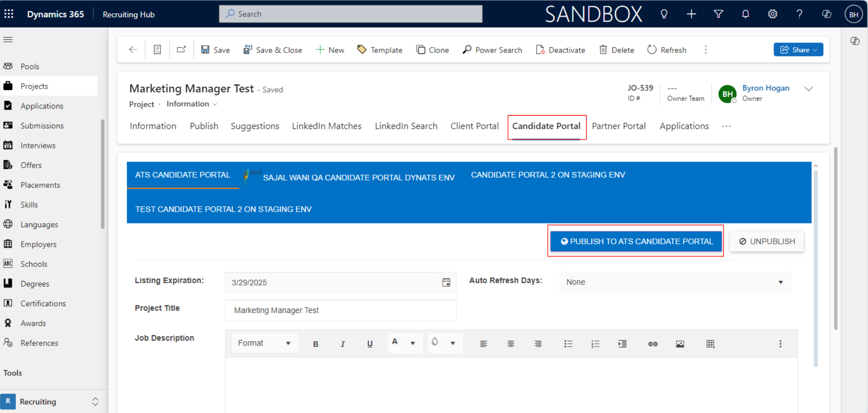Open editor more options vertical dots

tap(780, 344)
